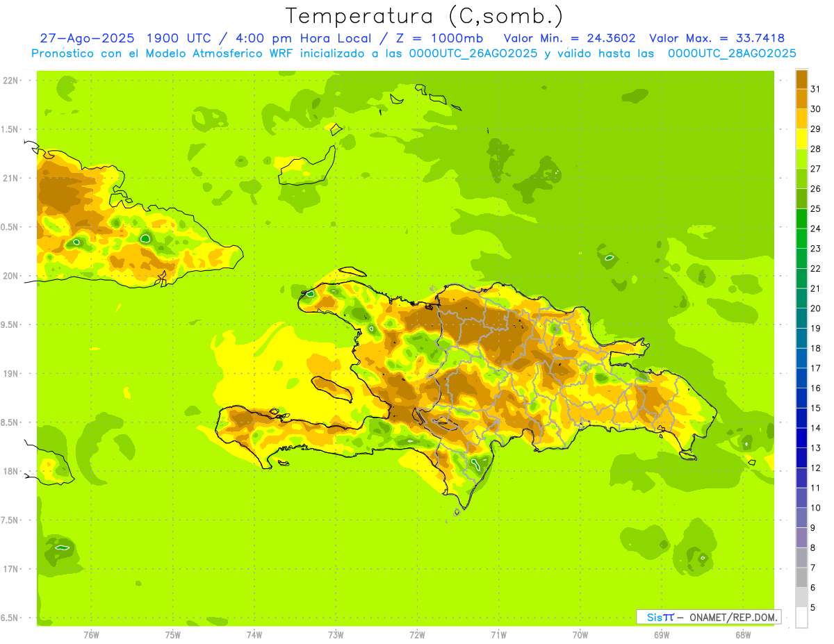
Task: Pick the legend swatch between 29 and 30
Action: pyautogui.click(x=801, y=119)
